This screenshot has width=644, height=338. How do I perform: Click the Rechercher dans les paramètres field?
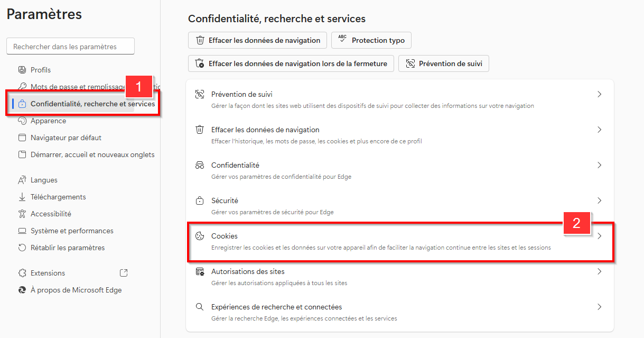pyautogui.click(x=70, y=47)
